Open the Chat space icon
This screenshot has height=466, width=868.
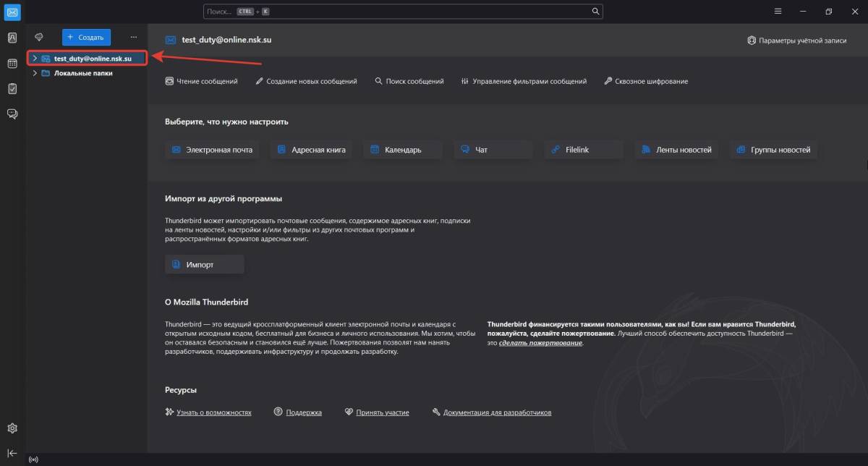[12, 114]
